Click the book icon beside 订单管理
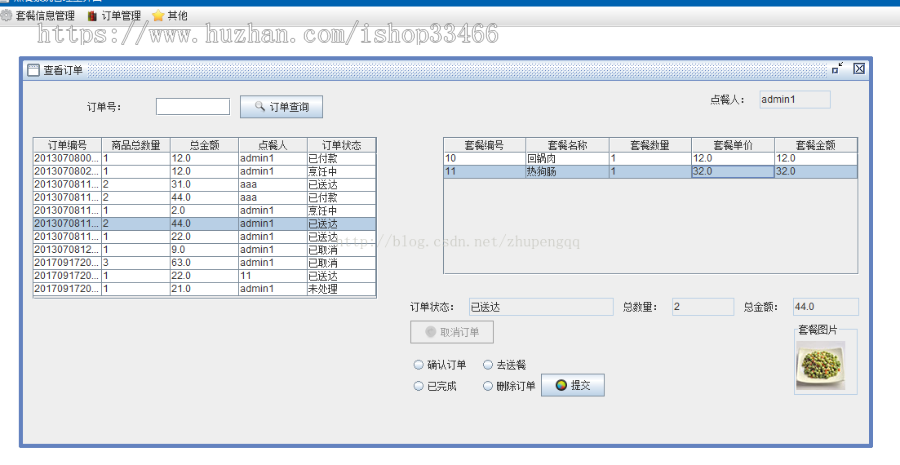Viewport: 900px width, 465px height. pyautogui.click(x=92, y=16)
